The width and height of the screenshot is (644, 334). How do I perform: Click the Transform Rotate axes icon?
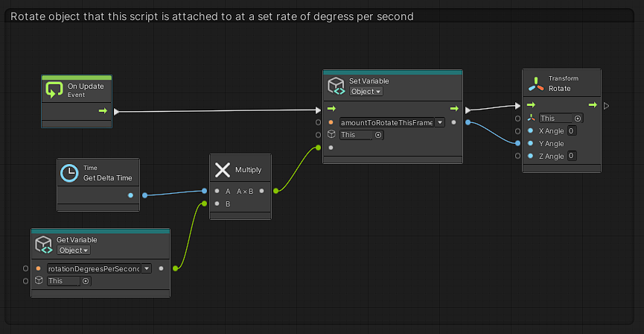click(x=535, y=83)
